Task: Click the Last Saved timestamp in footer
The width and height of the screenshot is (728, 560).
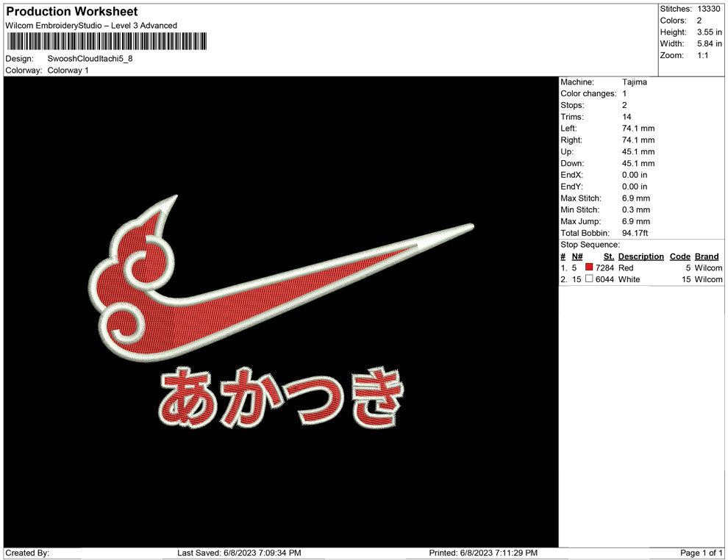Action: pos(239,553)
